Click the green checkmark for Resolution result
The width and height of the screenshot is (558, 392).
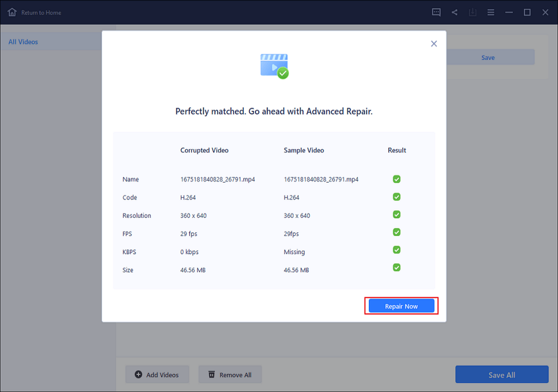point(397,215)
